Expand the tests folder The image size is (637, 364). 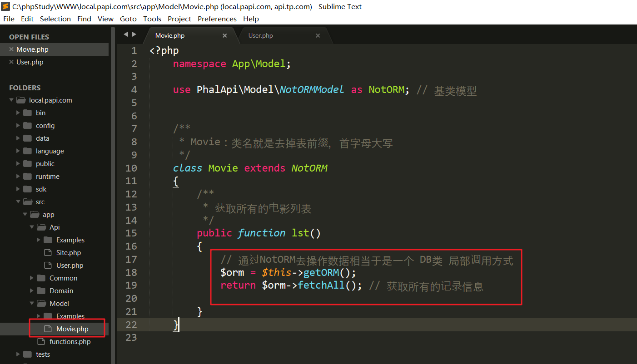[x=18, y=354]
